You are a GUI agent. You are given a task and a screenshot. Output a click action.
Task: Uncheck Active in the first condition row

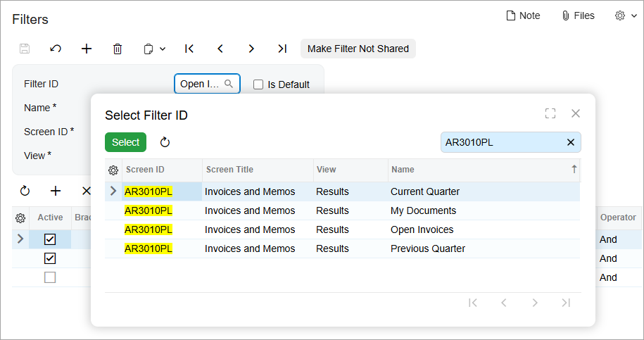click(x=50, y=239)
